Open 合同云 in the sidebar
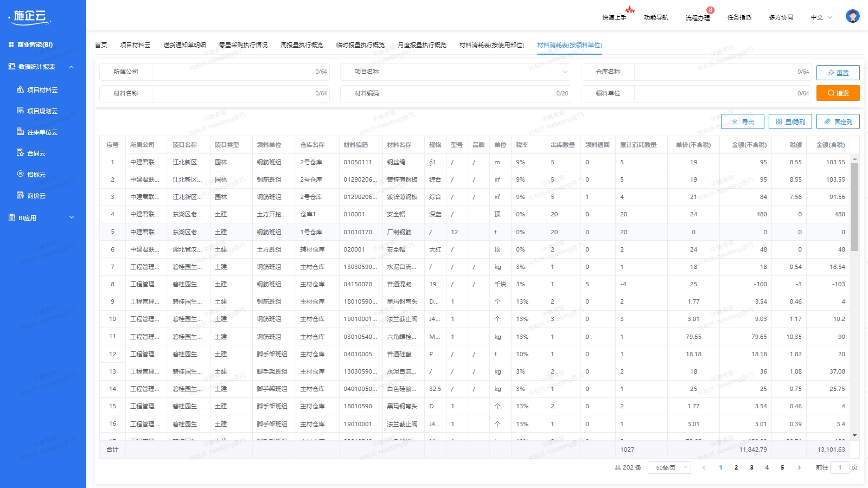Viewport: 868px width, 488px height. (36, 153)
